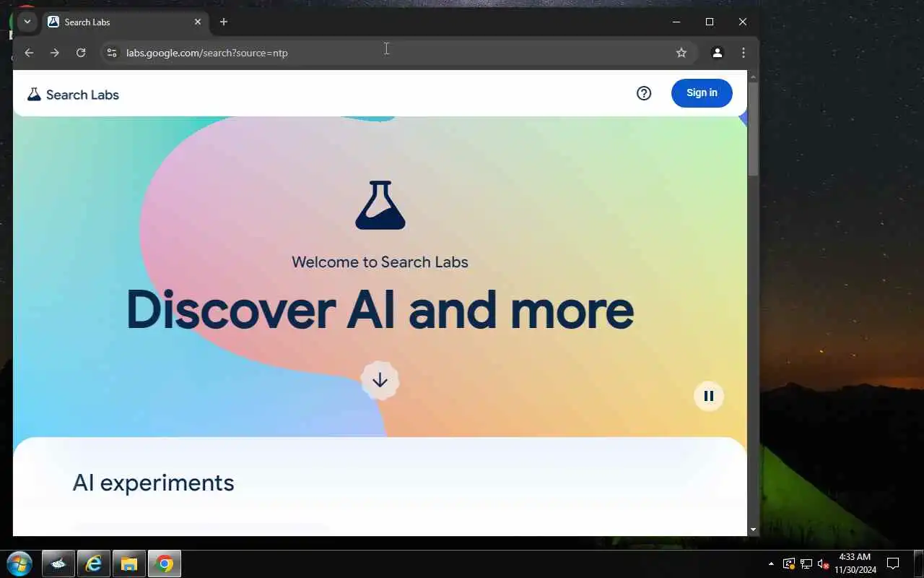Open File Explorer from the taskbar
The width and height of the screenshot is (924, 578).
(x=129, y=564)
